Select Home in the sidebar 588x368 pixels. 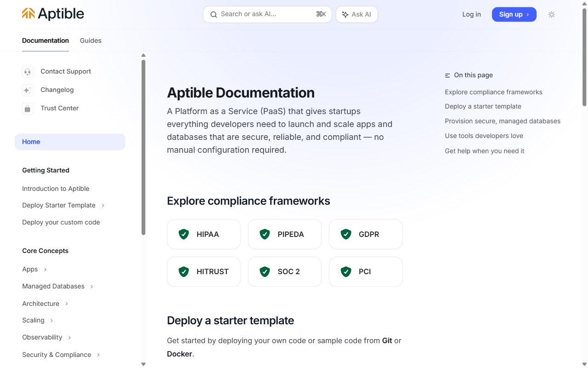(x=70, y=142)
